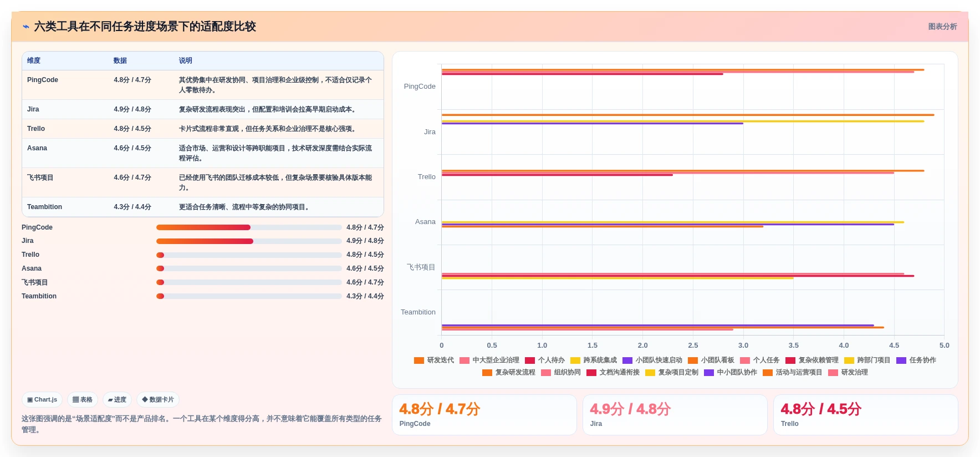The width and height of the screenshot is (980, 457).
Task: Click the Asana progress bar
Action: point(249,268)
